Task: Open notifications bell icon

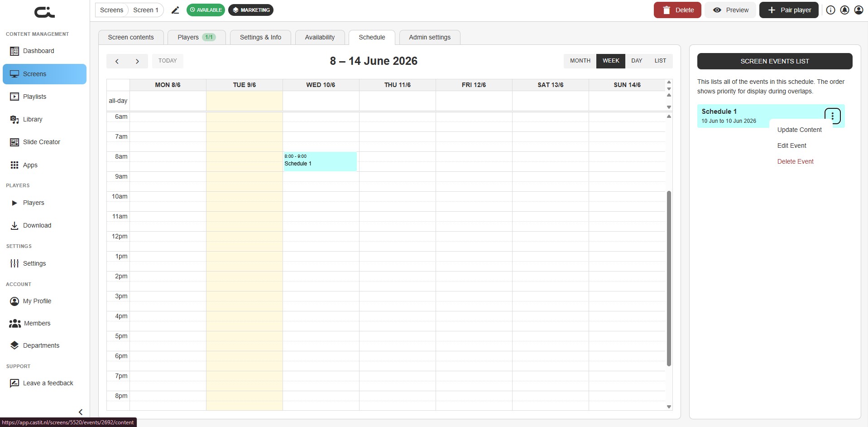Action: click(844, 10)
